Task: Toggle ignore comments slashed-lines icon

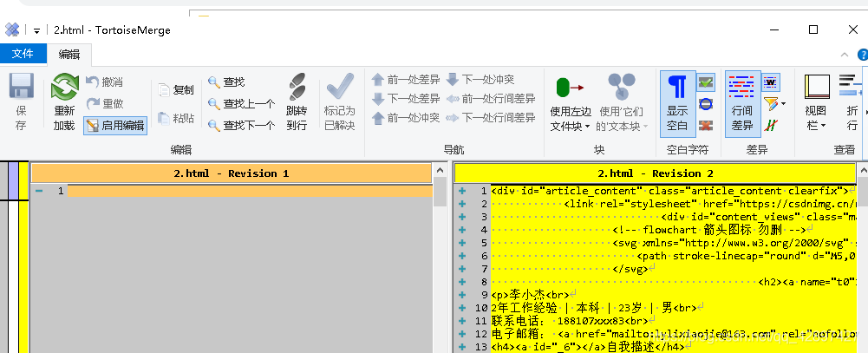Action: (x=770, y=125)
